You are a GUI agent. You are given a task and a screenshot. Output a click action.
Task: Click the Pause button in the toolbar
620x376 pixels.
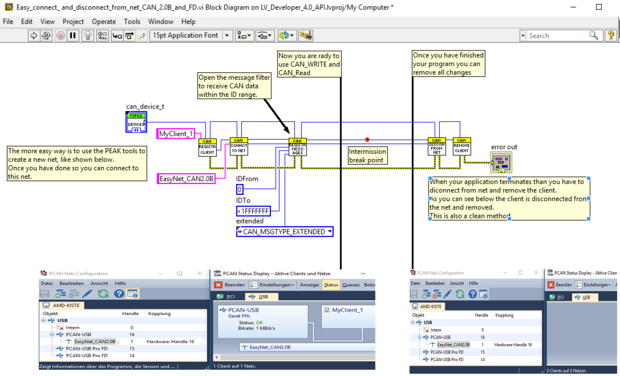[x=73, y=36]
